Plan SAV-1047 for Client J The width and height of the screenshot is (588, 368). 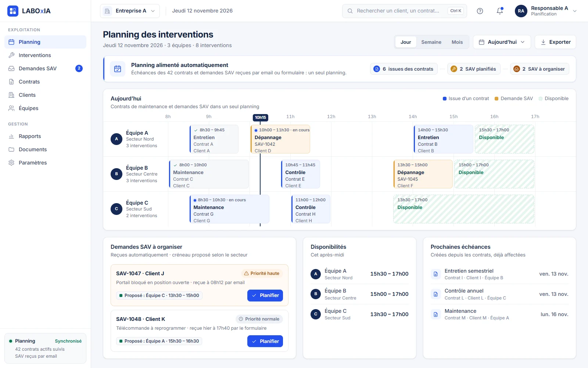[x=265, y=296]
